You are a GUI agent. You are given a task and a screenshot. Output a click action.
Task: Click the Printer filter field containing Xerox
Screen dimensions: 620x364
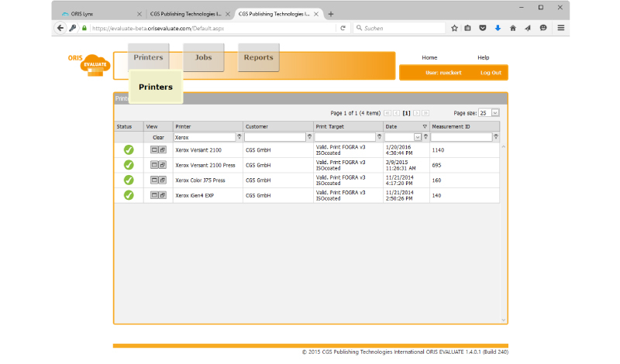point(205,137)
